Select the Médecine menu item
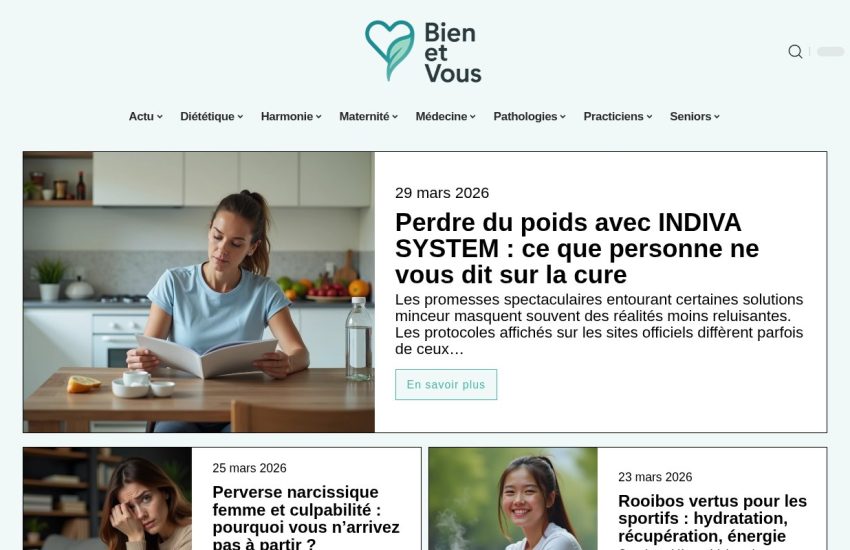This screenshot has width=850, height=550. coord(446,117)
